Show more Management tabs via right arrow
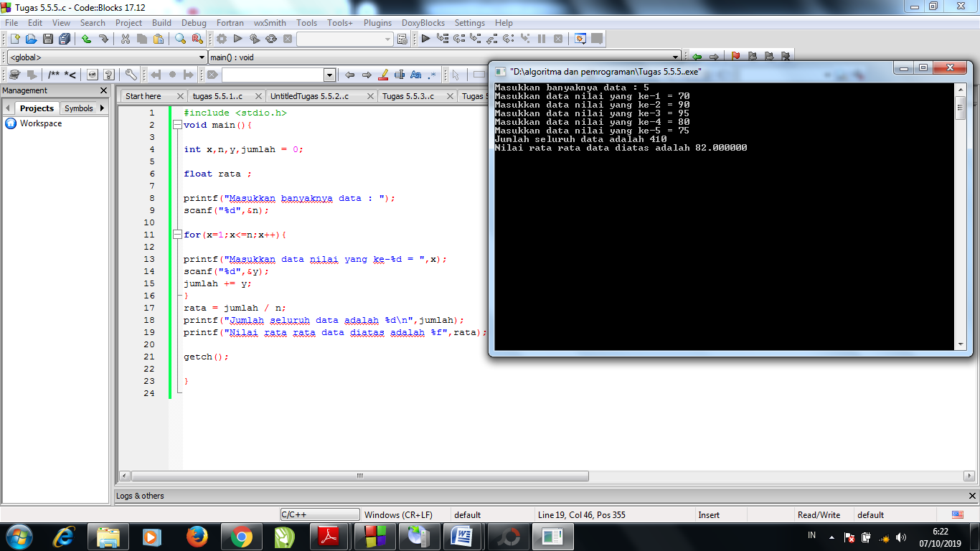 click(102, 108)
